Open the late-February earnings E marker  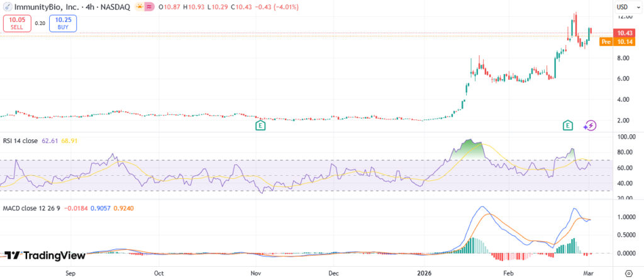click(x=568, y=126)
